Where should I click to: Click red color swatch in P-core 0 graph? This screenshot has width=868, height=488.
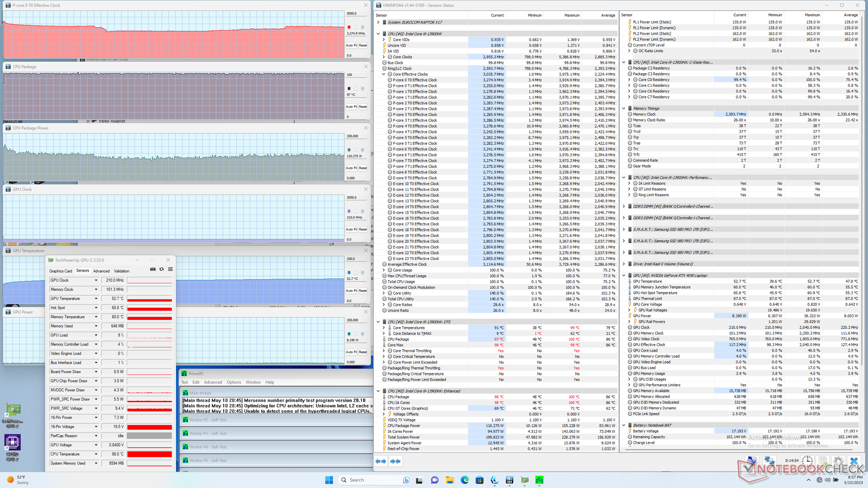(x=349, y=27)
